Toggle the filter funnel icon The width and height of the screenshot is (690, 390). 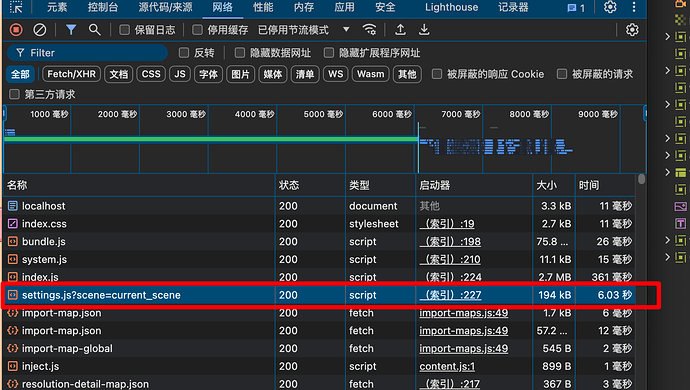(71, 30)
